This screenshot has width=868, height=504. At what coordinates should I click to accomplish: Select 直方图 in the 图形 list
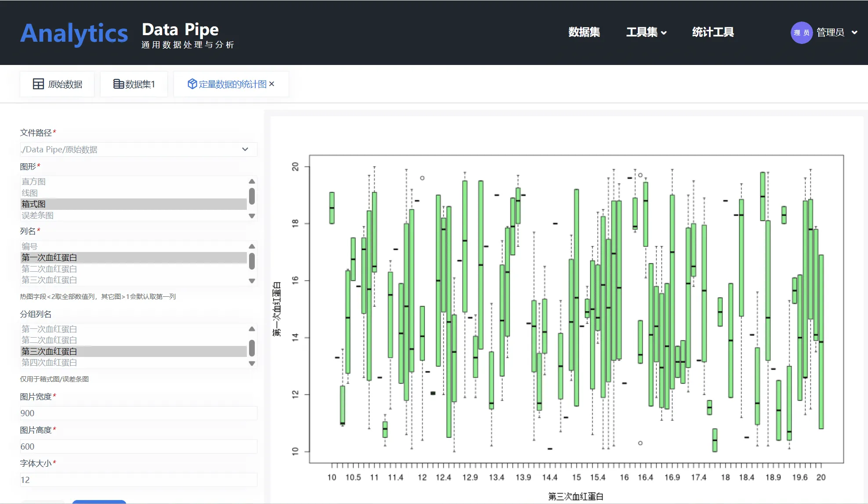tap(34, 181)
